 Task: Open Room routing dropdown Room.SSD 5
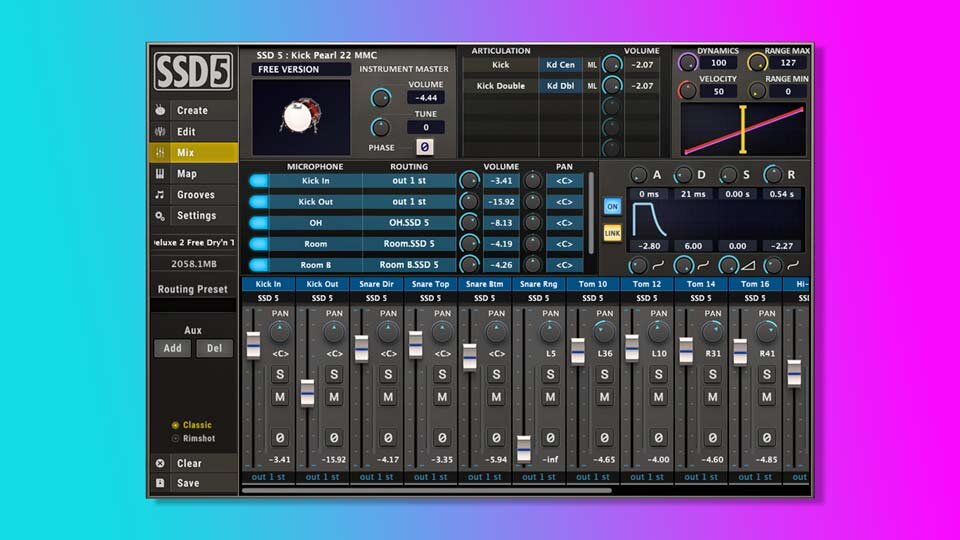point(409,244)
